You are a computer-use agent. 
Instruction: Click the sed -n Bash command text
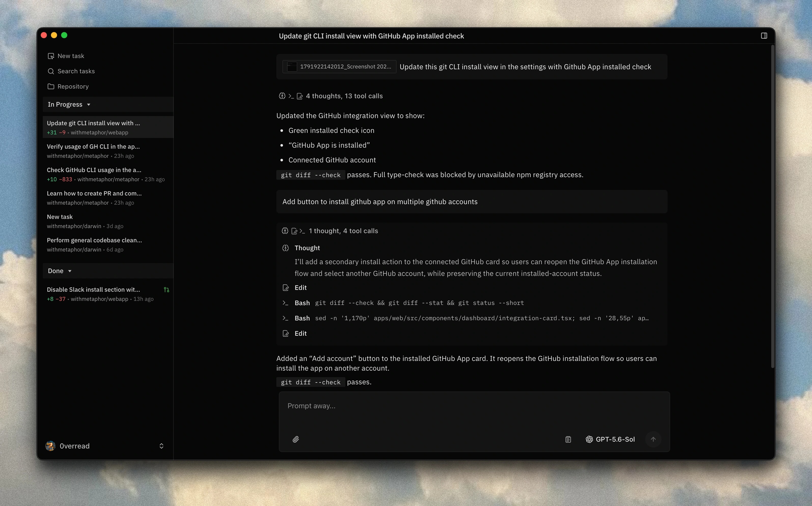[482, 318]
